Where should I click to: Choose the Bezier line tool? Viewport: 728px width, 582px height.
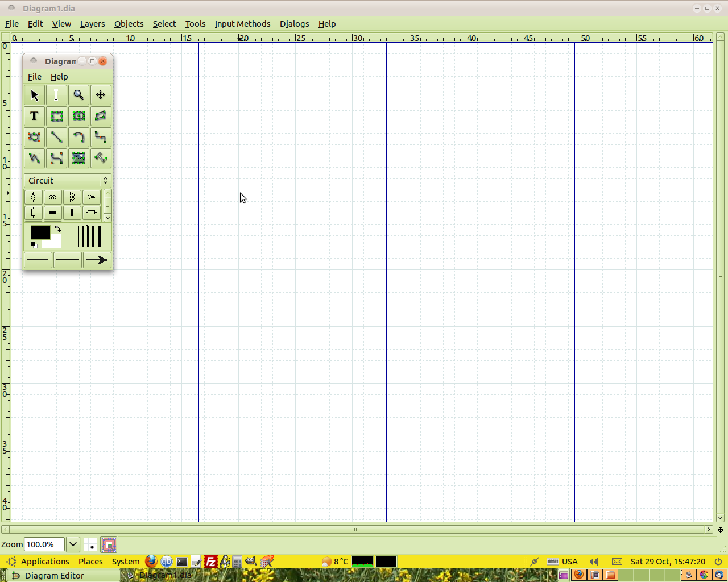(56, 158)
